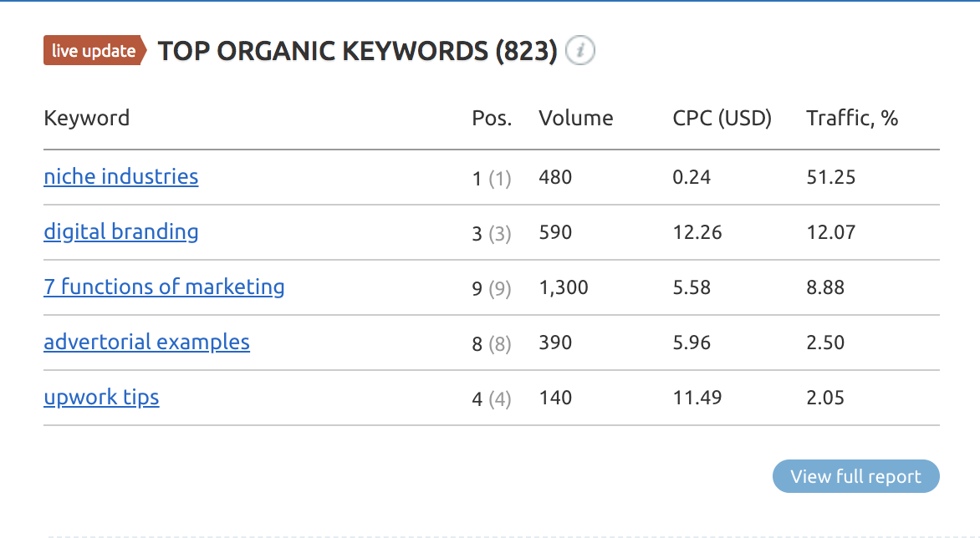
Task: Click the Traffic, % column header
Action: [852, 118]
